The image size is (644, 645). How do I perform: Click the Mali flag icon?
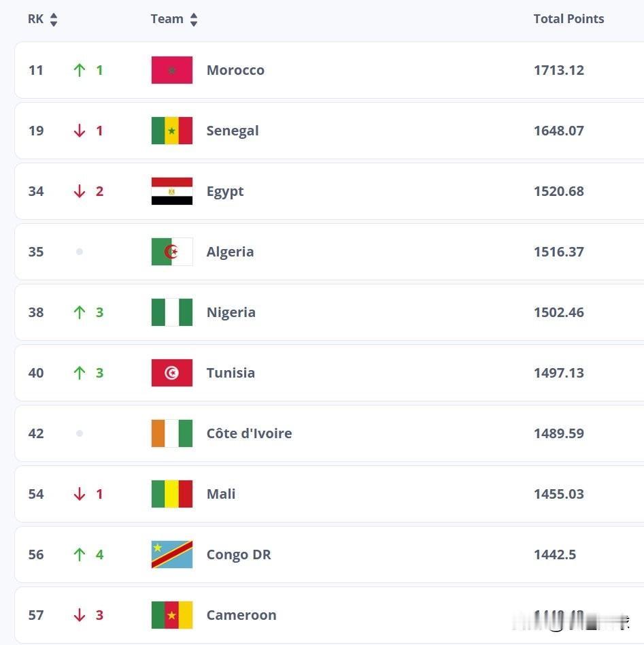click(x=171, y=494)
